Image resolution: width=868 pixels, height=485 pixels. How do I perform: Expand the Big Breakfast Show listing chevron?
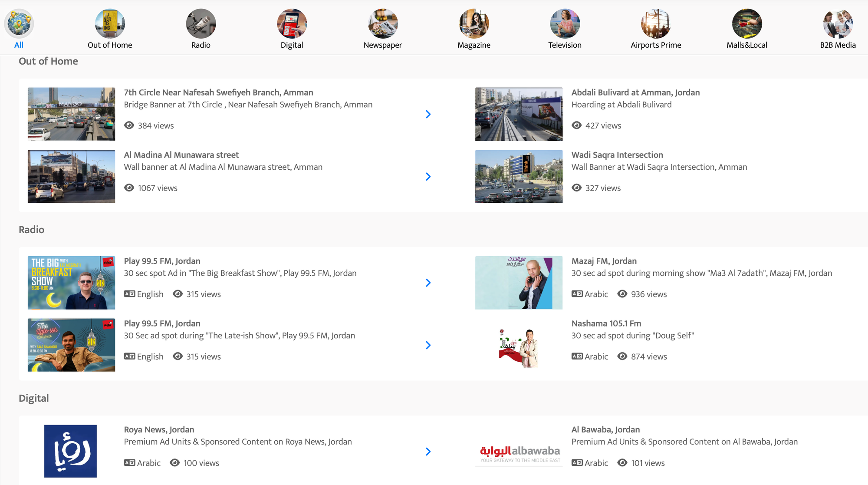(428, 283)
